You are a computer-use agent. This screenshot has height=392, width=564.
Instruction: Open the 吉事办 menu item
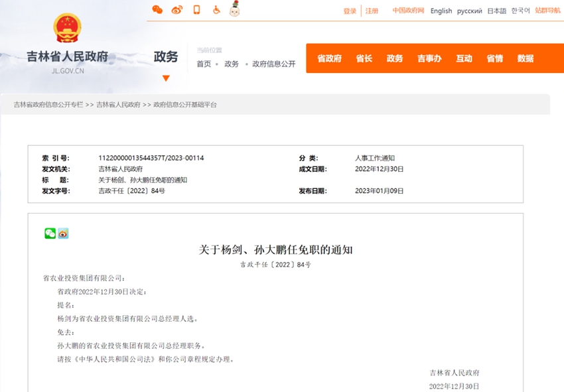click(x=429, y=58)
